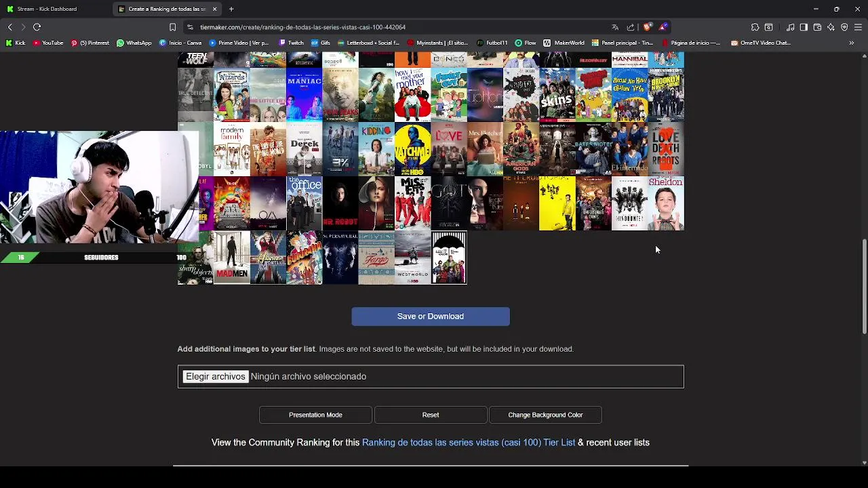
Task: Close the Create a Ranking tab
Action: (215, 9)
